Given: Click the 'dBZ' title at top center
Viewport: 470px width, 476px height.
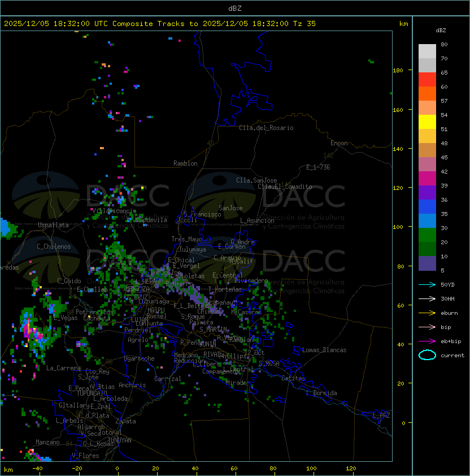Looking at the screenshot, I should (235, 8).
